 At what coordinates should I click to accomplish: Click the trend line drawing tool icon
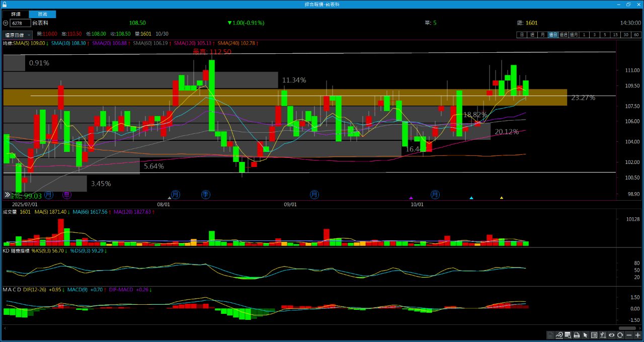(x=559, y=335)
